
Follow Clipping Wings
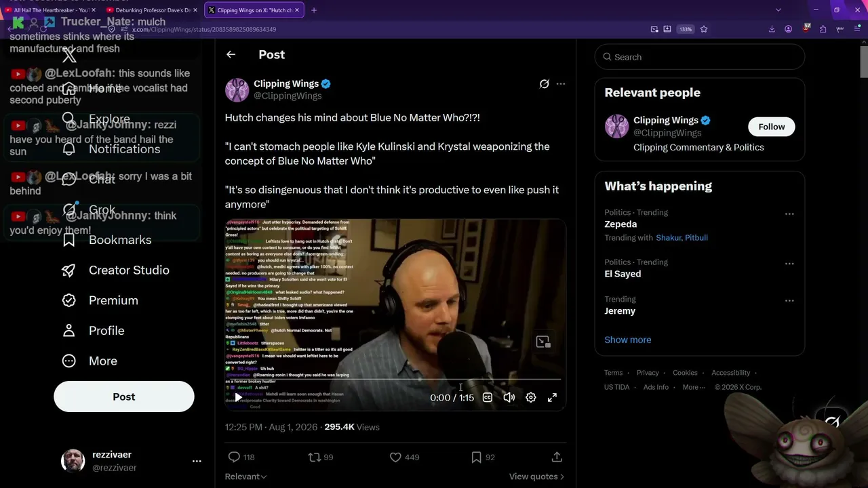772,127
